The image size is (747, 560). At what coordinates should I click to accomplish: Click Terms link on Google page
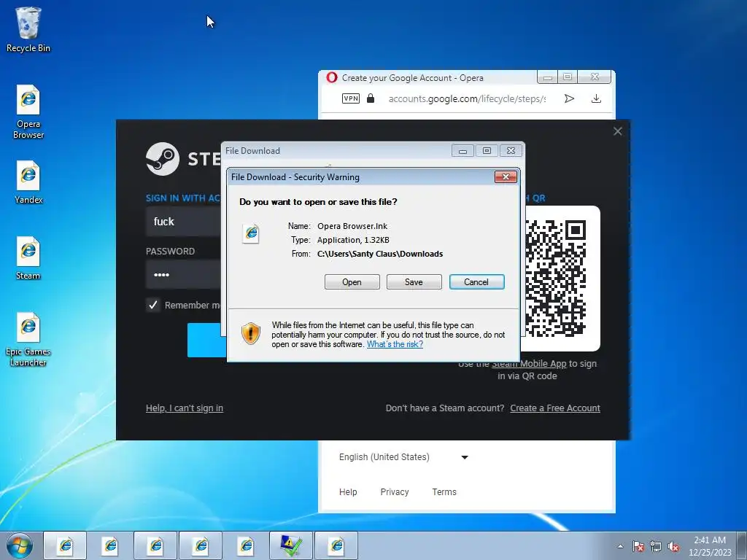click(x=444, y=492)
